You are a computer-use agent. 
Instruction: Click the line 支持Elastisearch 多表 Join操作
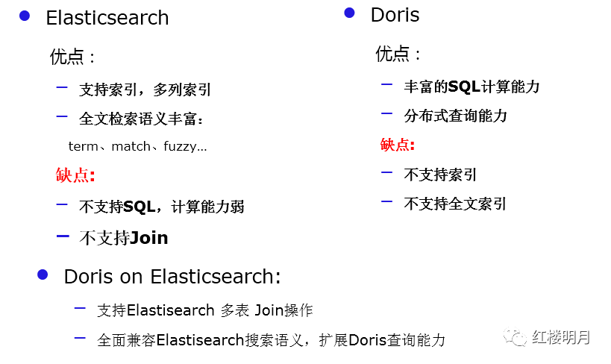pos(205,310)
